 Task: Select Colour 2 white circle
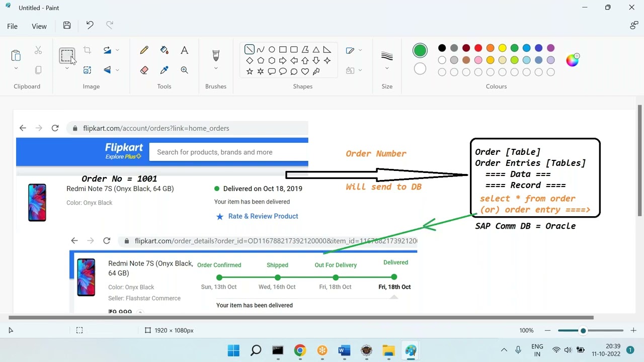click(420, 69)
